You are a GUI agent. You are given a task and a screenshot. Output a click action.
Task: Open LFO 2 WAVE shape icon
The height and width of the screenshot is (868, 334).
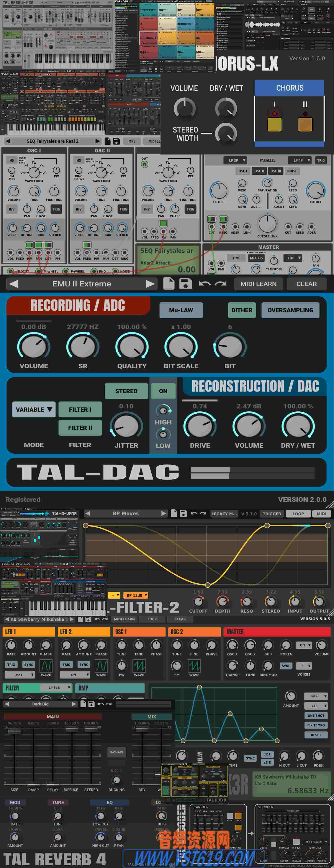(101, 666)
